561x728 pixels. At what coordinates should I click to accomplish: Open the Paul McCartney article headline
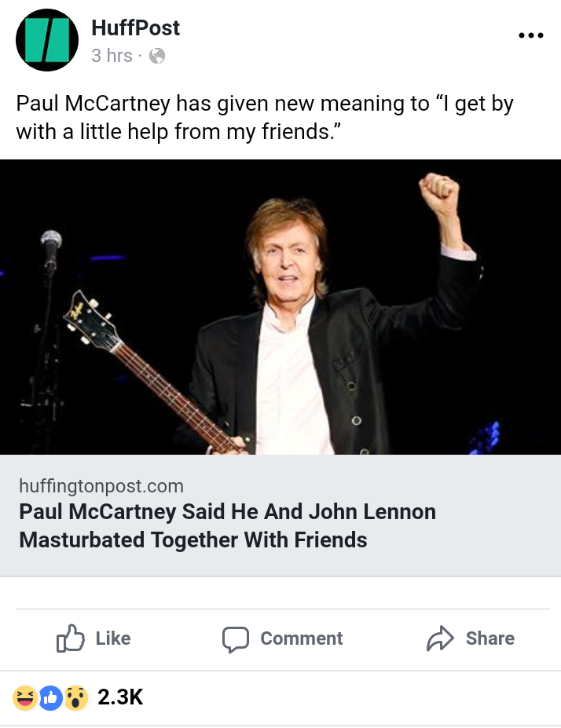click(x=228, y=525)
